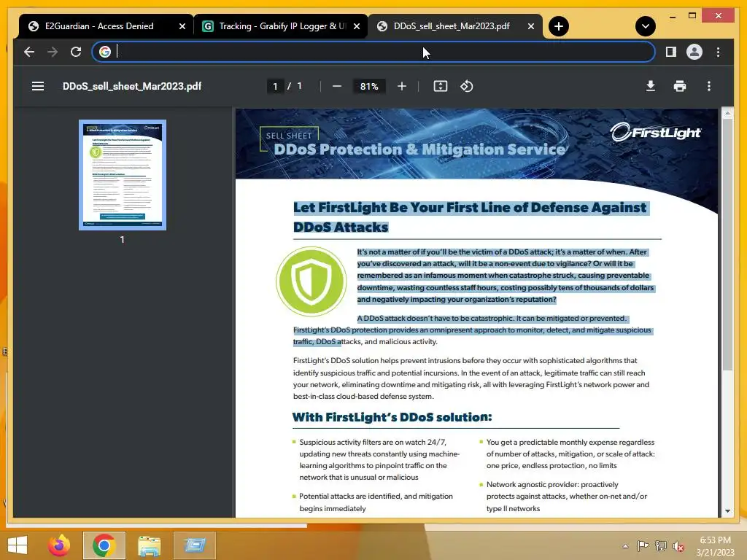Click the fit to page icon
The height and width of the screenshot is (560, 747).
(440, 86)
